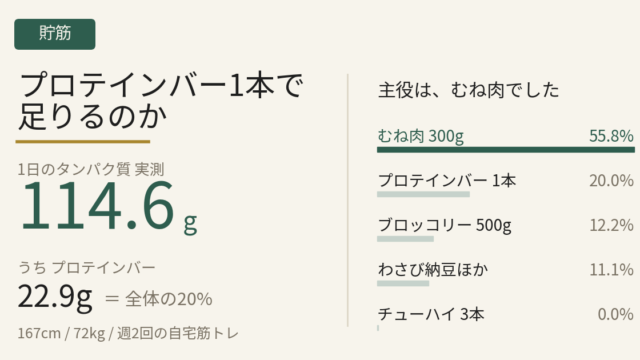Select the むね肉 300g row label
The height and width of the screenshot is (360, 640).
pyautogui.click(x=420, y=136)
